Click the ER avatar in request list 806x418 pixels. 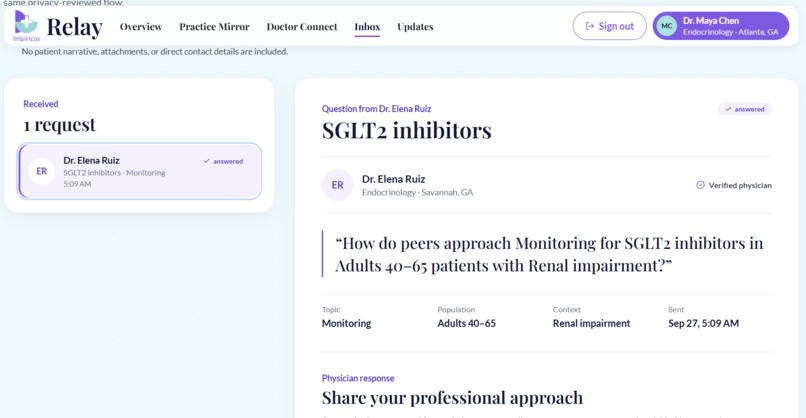pyautogui.click(x=42, y=171)
